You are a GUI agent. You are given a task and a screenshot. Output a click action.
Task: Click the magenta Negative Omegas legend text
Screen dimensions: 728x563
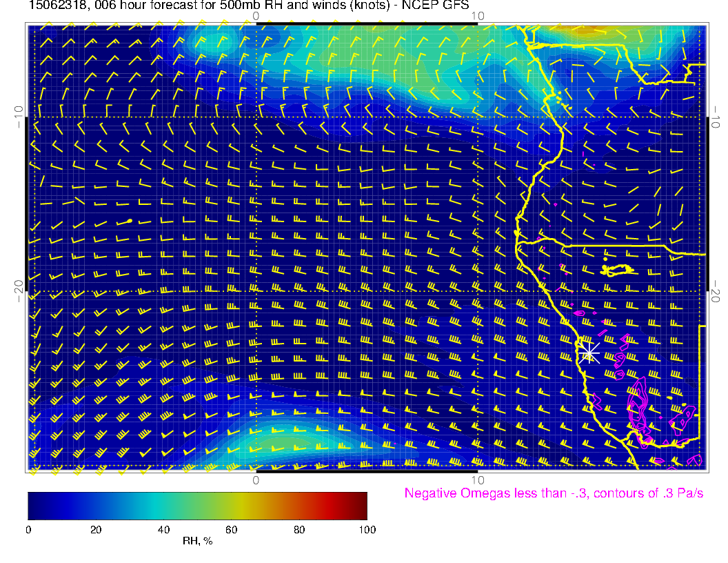pos(554,493)
